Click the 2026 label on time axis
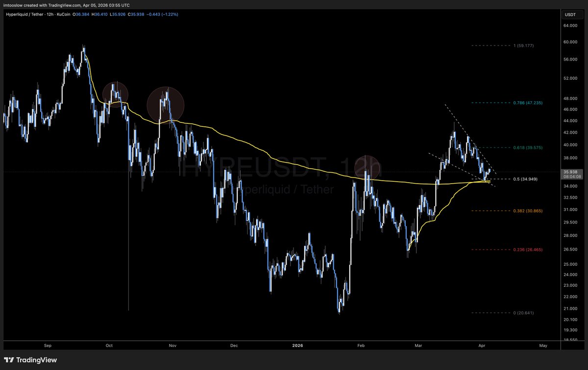 pos(297,346)
